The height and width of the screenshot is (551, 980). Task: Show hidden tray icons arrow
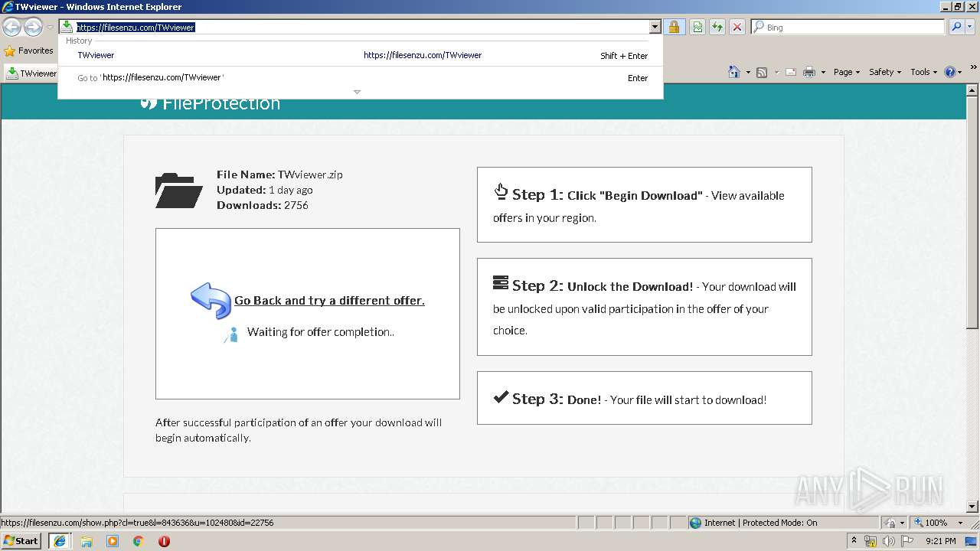854,541
